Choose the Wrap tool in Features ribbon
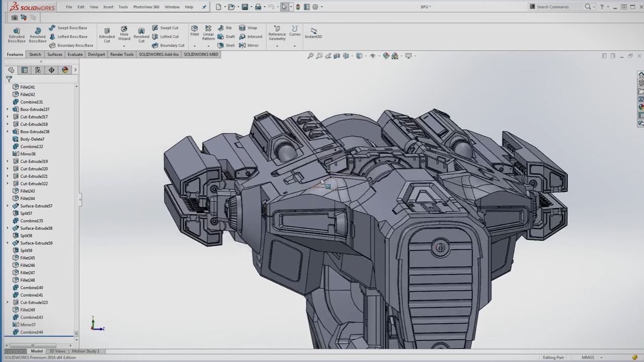644x362 pixels. [248, 28]
